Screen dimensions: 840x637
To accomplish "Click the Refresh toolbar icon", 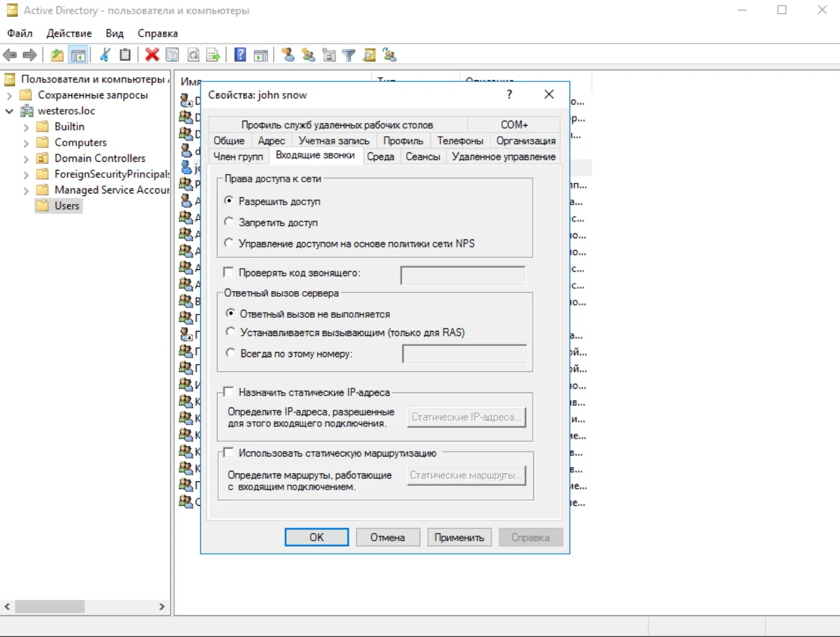I will 193,55.
